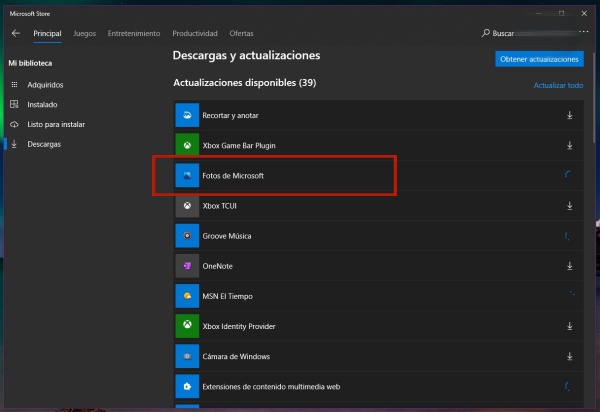The image size is (600, 412).
Task: Click the Fotos de Microsoft app icon
Action: point(187,176)
